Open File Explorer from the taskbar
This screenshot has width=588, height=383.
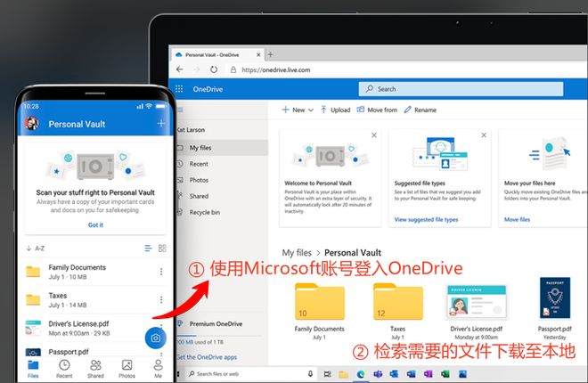click(344, 374)
